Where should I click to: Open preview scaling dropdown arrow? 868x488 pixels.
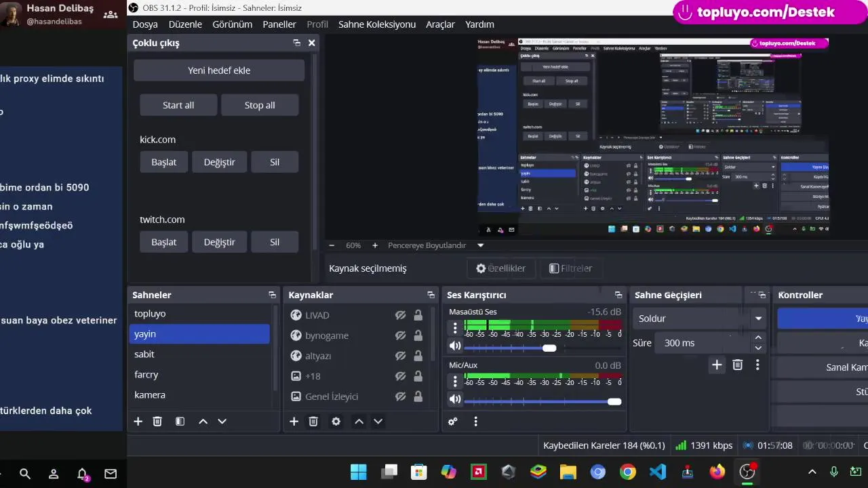click(x=481, y=245)
